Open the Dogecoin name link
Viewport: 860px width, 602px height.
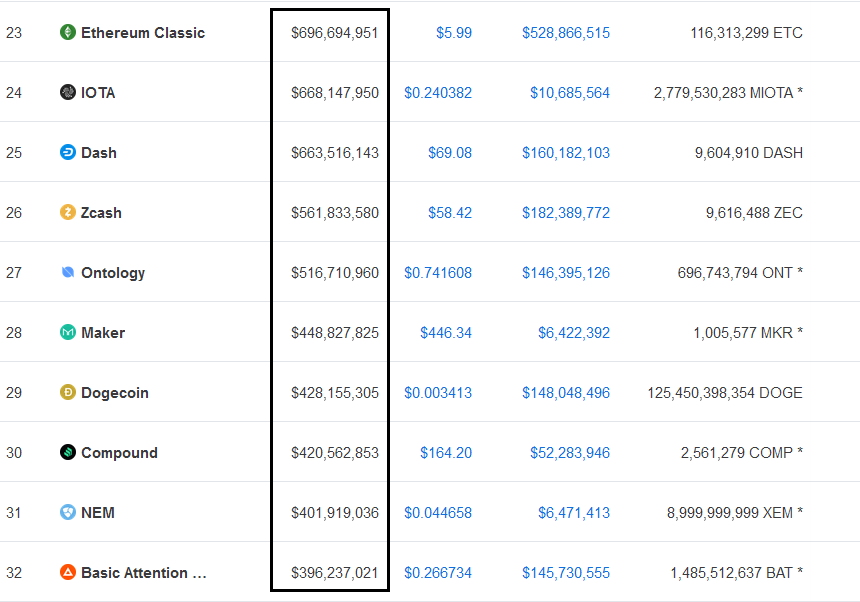coord(115,393)
